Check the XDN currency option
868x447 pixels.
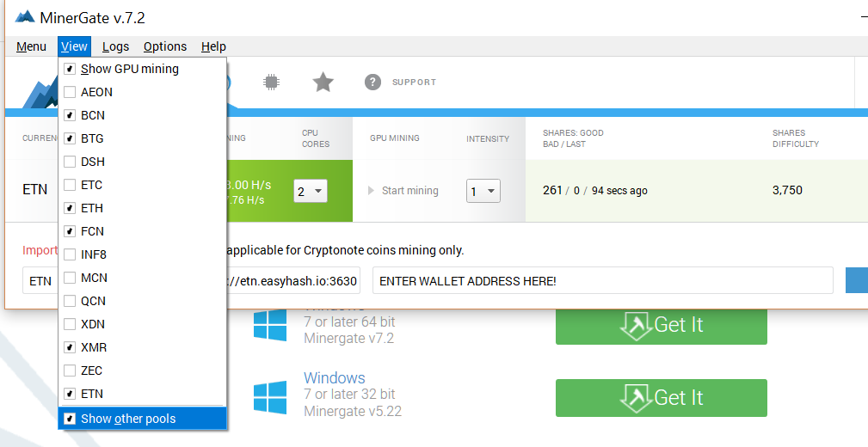[70, 325]
